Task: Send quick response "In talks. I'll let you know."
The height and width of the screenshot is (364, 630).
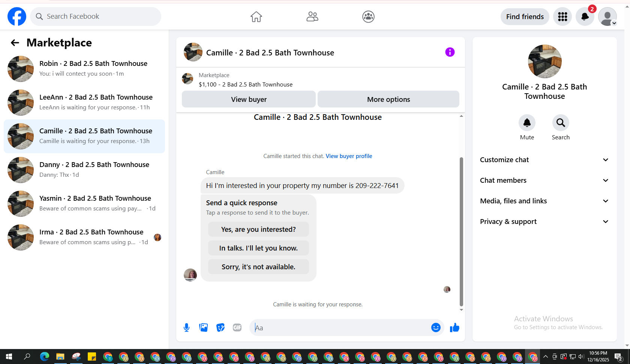Action: click(258, 248)
